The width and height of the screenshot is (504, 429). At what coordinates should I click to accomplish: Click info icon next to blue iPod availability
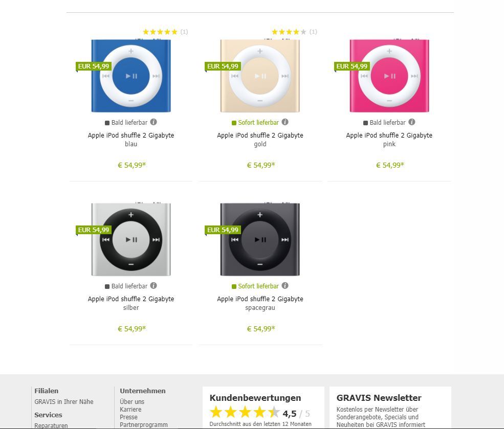[154, 122]
